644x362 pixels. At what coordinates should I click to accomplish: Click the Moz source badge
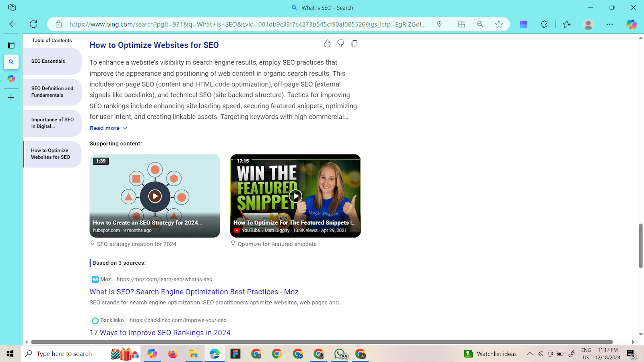coord(101,279)
